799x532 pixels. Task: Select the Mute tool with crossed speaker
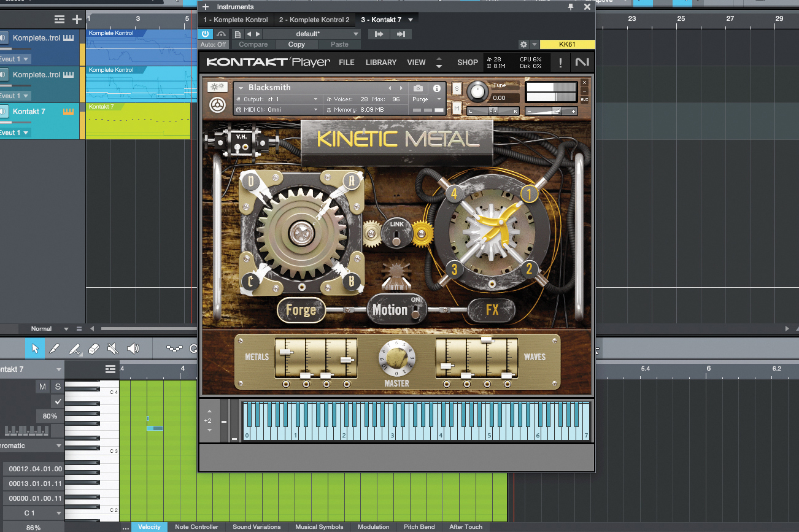[113, 349]
